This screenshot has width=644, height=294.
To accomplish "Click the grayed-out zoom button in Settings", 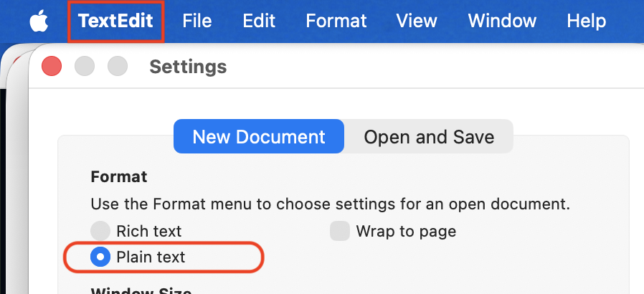I will 118,66.
